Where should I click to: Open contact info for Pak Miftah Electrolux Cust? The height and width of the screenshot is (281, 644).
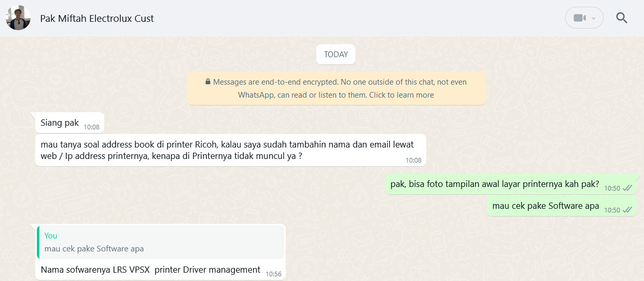(x=97, y=18)
